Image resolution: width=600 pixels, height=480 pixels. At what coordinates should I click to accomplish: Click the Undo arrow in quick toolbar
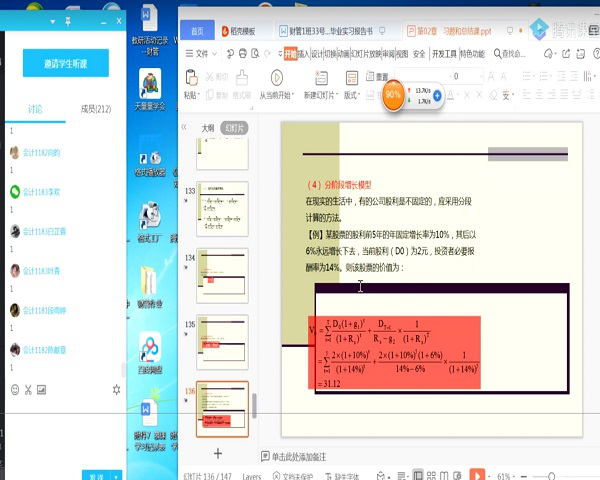(x=230, y=54)
